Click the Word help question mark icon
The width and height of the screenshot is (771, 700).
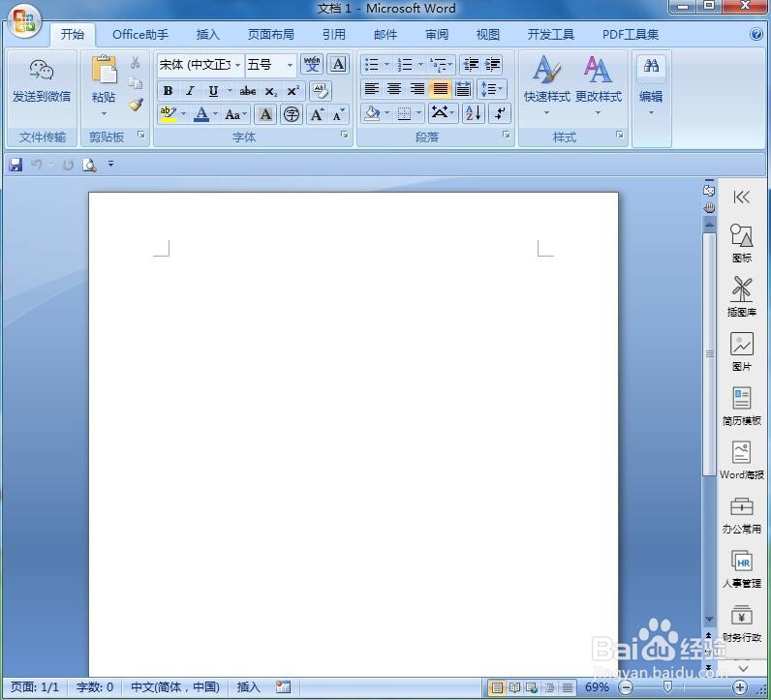756,34
